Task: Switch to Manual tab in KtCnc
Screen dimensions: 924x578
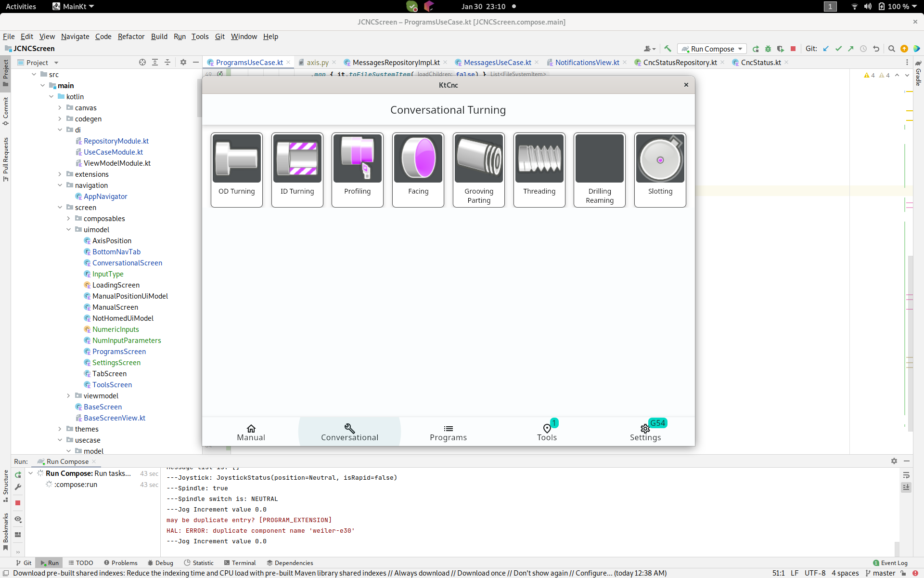Action: 251,432
